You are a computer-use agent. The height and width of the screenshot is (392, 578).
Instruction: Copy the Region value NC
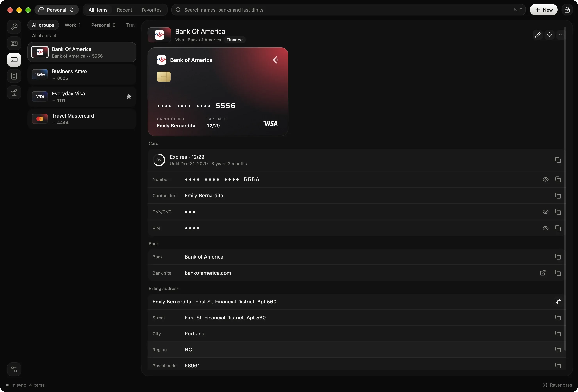pos(558,349)
